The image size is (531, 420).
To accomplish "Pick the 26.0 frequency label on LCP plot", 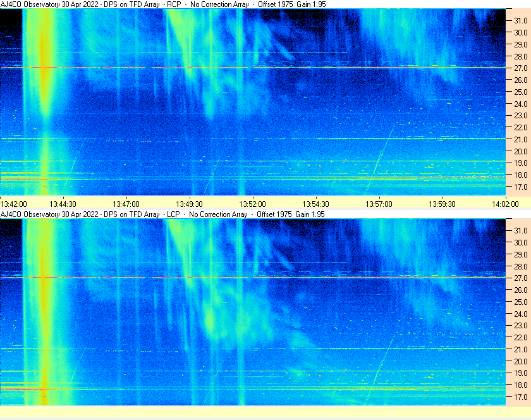I will click(x=521, y=290).
